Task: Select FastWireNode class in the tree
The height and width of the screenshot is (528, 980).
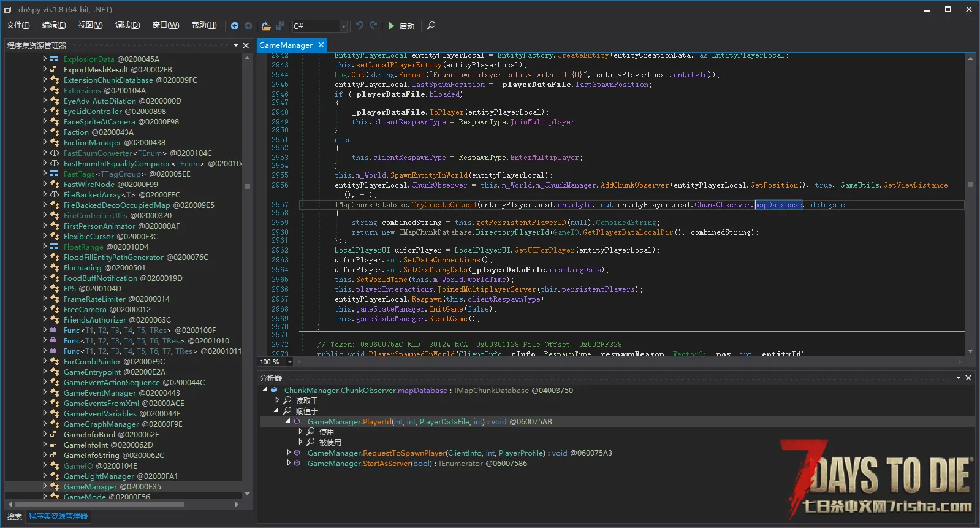Action: [111, 184]
